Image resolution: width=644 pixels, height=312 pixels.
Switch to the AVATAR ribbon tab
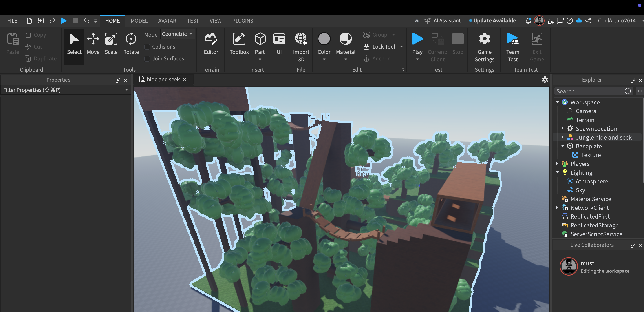coord(167,21)
